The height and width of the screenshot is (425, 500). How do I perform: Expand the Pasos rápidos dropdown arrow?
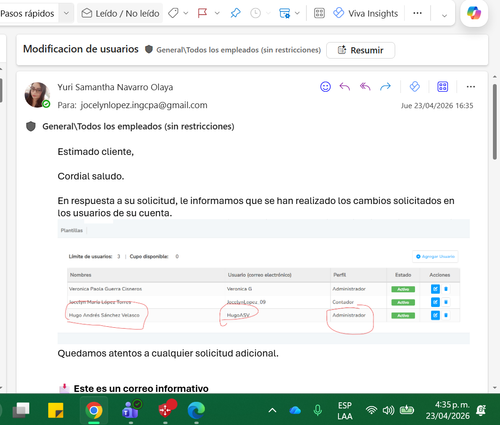(x=66, y=13)
